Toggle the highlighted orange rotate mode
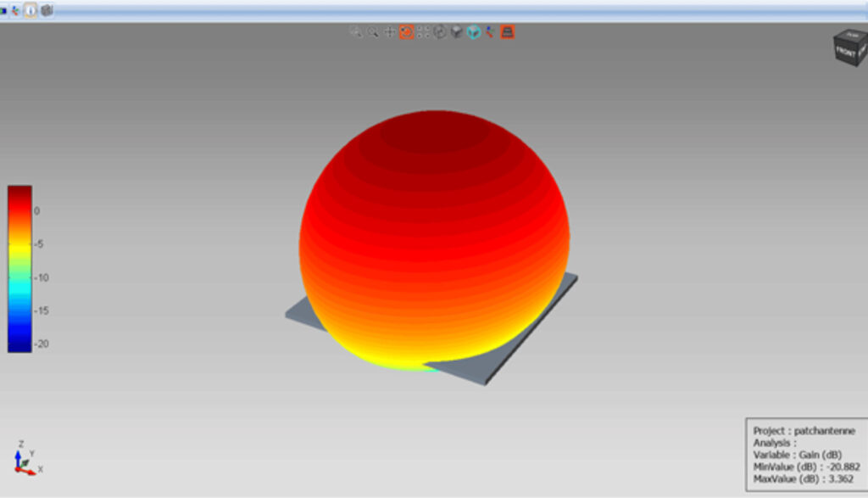The height and width of the screenshot is (498, 868). point(404,32)
